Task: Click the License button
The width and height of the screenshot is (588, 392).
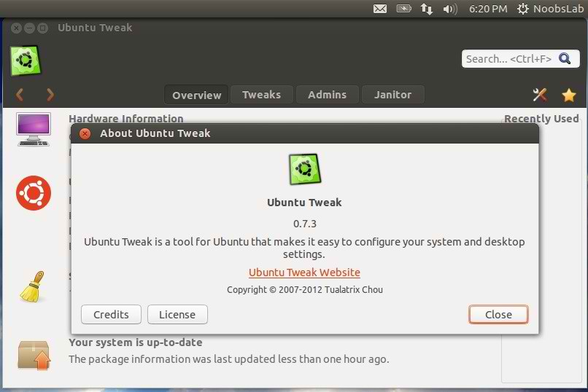Action: pyautogui.click(x=177, y=315)
